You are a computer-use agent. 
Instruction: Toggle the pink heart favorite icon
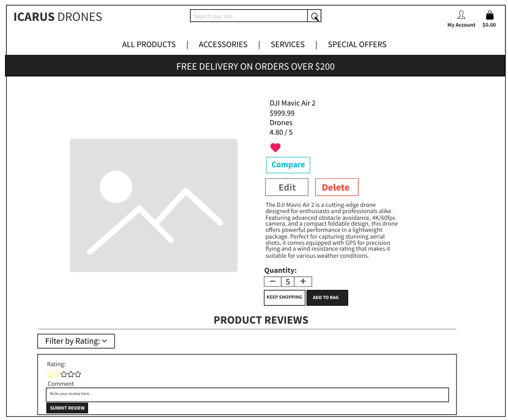click(x=275, y=147)
